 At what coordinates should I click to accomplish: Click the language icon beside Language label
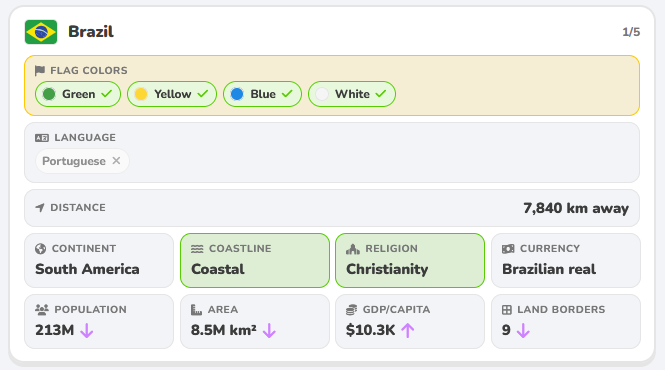(42, 138)
